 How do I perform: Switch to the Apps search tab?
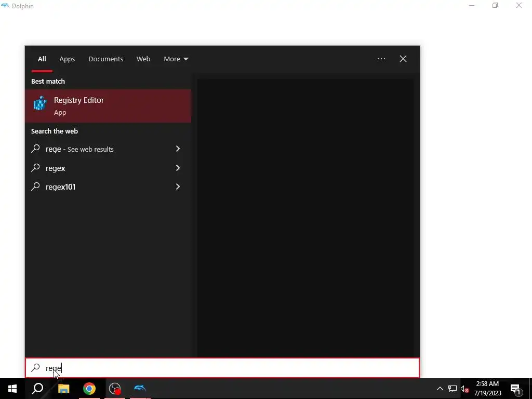click(67, 59)
